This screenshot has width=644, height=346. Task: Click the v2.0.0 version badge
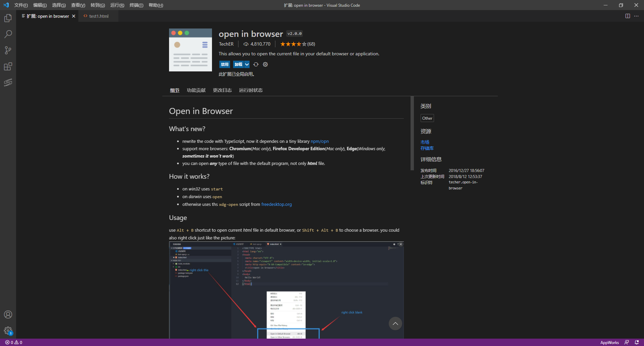294,34
